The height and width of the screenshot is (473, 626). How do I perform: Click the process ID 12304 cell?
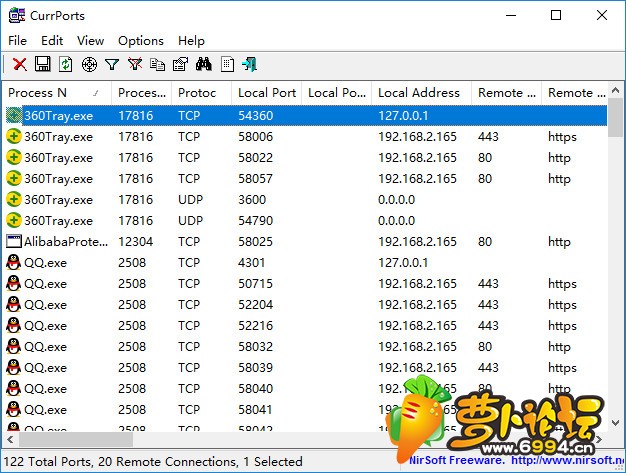135,241
